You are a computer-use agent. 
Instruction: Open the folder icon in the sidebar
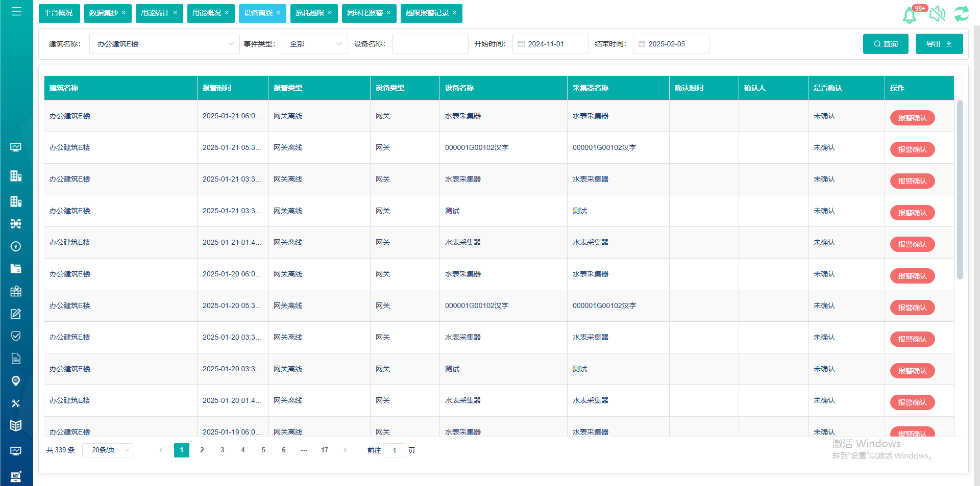pyautogui.click(x=16, y=269)
